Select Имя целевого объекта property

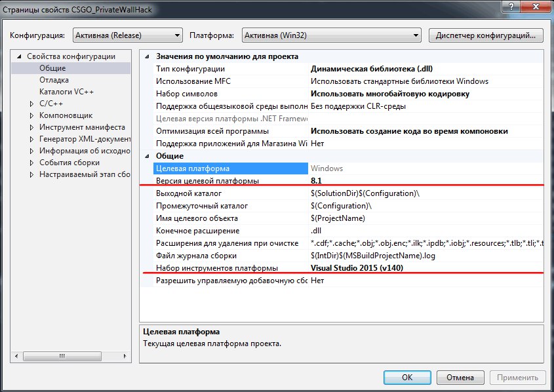point(197,218)
